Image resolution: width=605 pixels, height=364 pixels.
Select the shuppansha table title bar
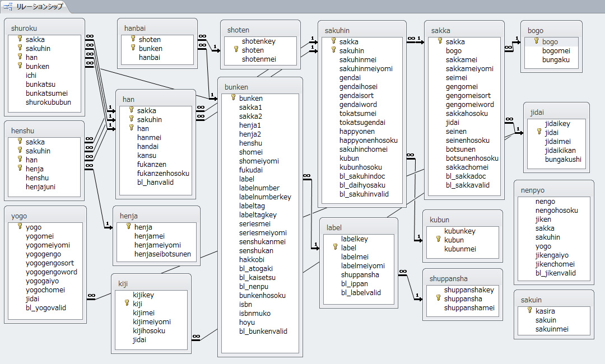463,278
